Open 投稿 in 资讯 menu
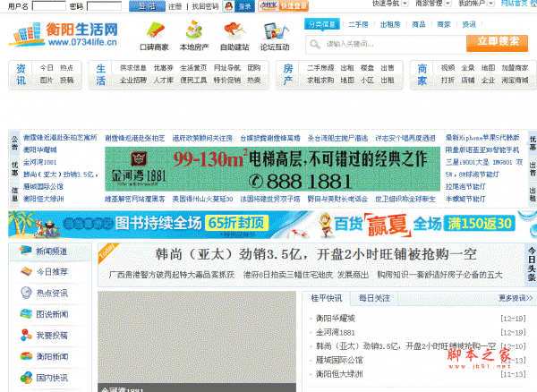This screenshot has height=392, width=537. click(66, 81)
